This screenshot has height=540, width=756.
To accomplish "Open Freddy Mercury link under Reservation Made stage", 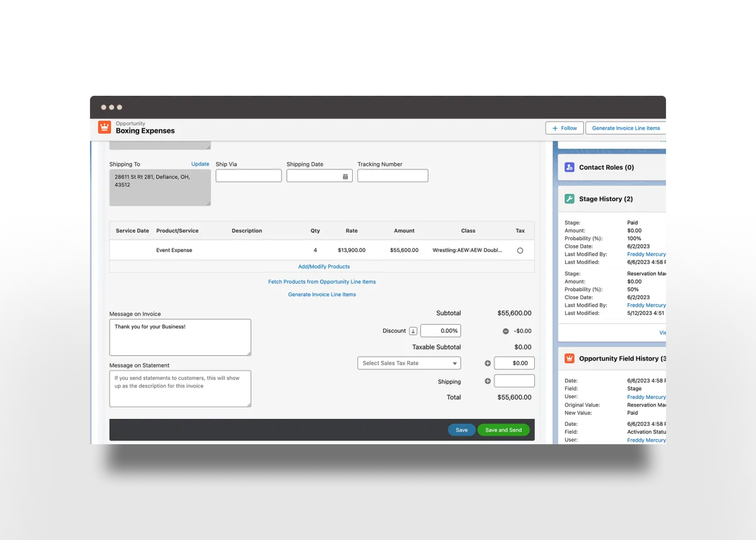I will click(x=646, y=305).
